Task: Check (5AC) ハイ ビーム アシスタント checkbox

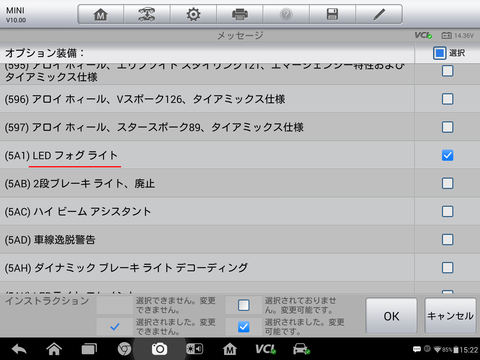Action: tap(447, 211)
